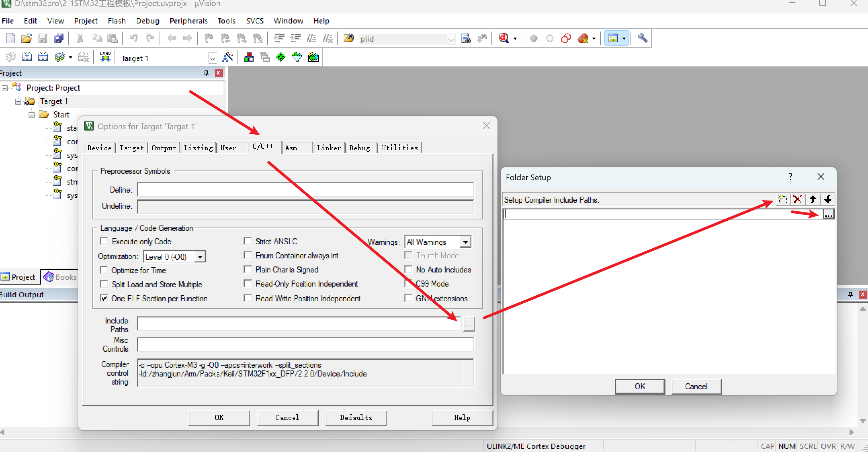Enable Plain Char is Signed

[248, 269]
